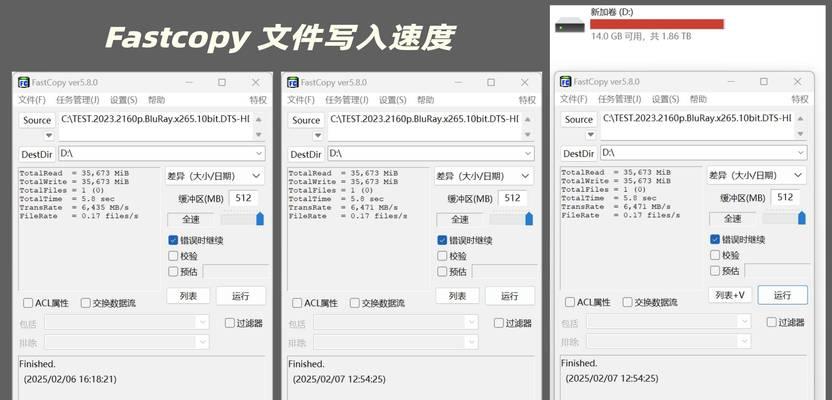
Task: Click the FastCopy app icon in middle window title bar
Action: [x=292, y=82]
